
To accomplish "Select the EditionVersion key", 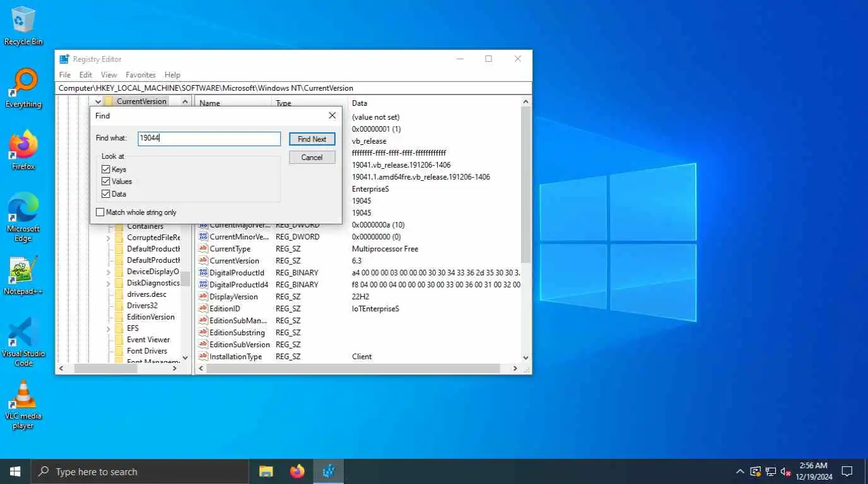I will pyautogui.click(x=151, y=317).
